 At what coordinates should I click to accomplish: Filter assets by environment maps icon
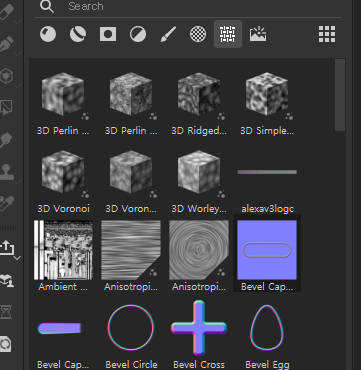point(258,34)
